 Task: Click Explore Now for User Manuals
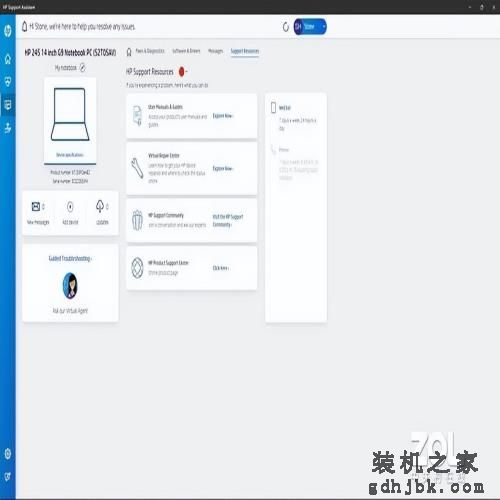click(x=223, y=116)
